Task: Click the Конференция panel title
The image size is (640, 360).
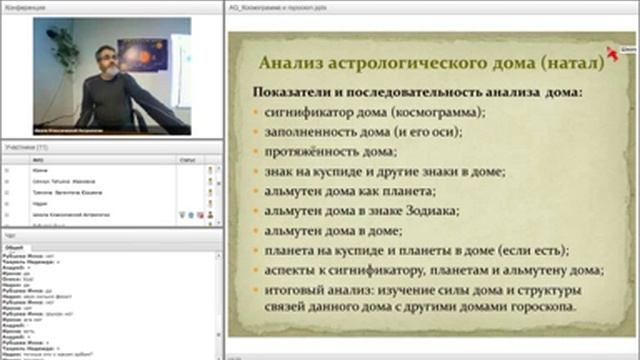Action: [x=25, y=7]
